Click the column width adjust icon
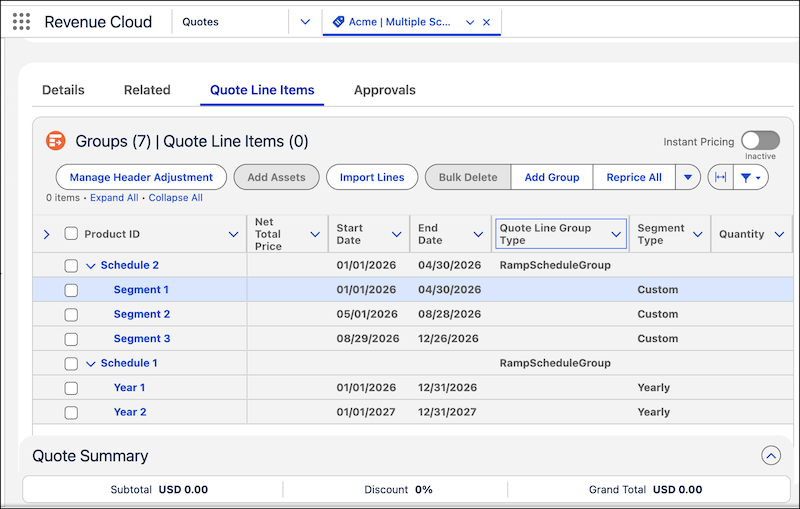Viewport: 800px width, 509px height. click(720, 177)
